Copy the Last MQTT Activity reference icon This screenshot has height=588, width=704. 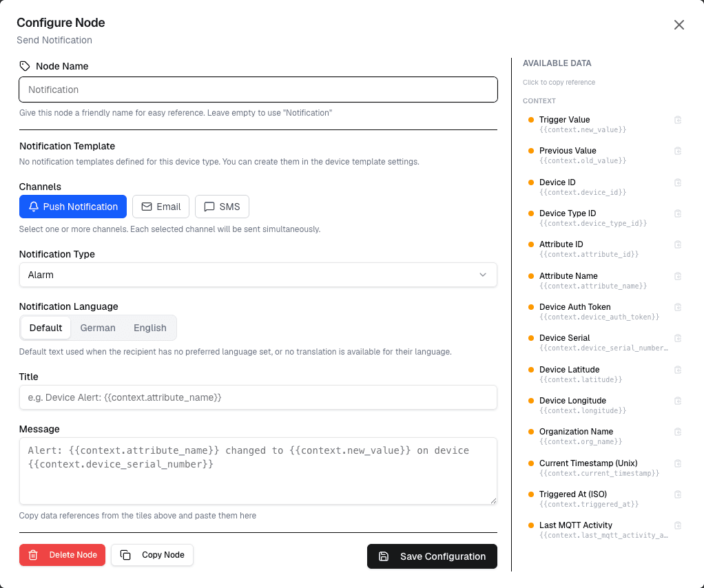click(678, 525)
